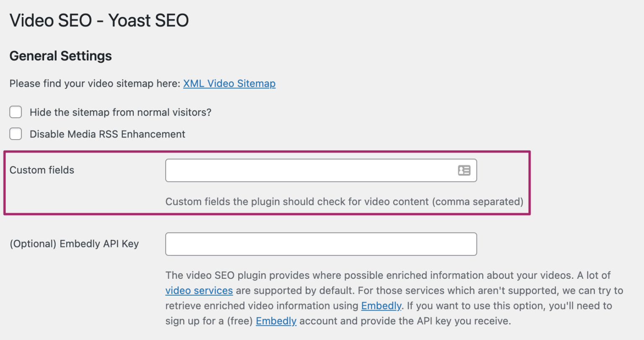Image resolution: width=644 pixels, height=340 pixels.
Task: Click inside the Custom fields text input
Action: (x=293, y=170)
